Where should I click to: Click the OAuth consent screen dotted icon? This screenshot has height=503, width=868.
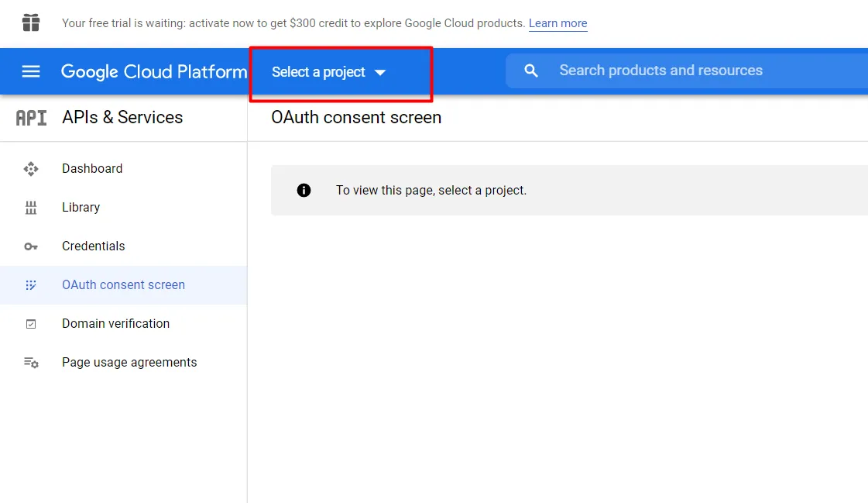point(31,284)
